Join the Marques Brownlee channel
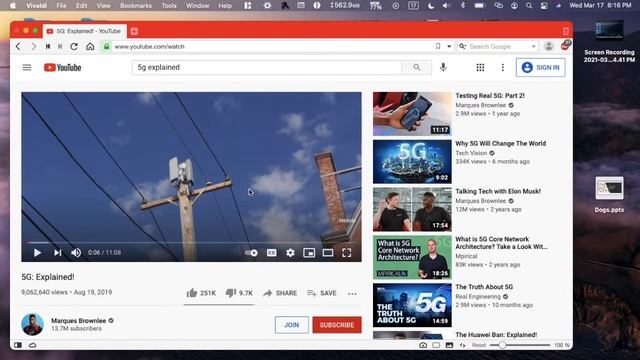 291,325
